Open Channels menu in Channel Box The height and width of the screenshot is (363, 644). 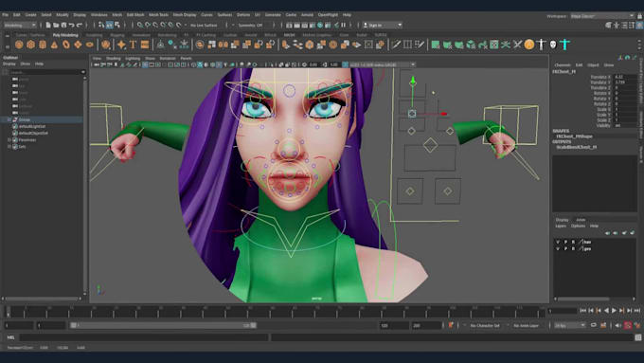tap(563, 65)
